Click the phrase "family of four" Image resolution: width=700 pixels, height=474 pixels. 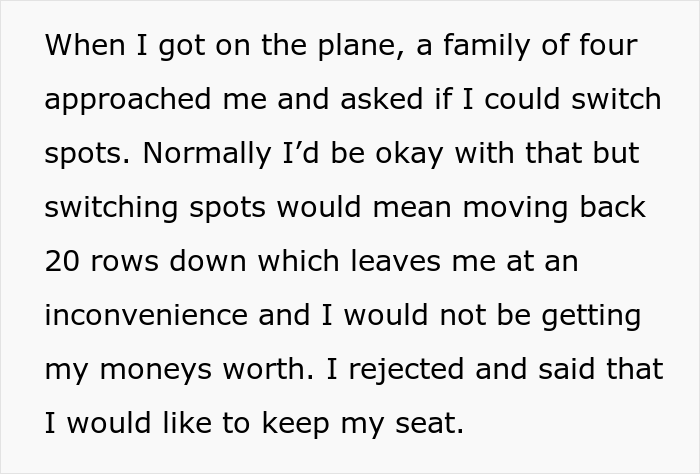tap(538, 46)
